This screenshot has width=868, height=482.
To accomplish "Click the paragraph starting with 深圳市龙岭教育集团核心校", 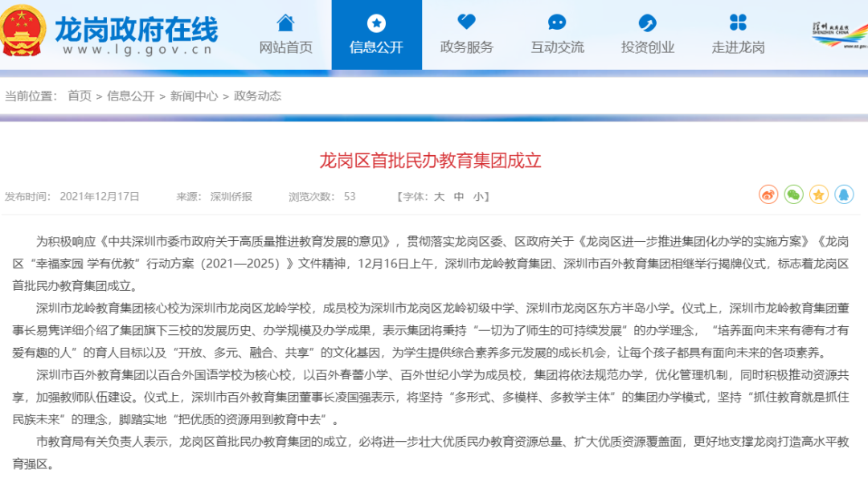I will point(431,330).
